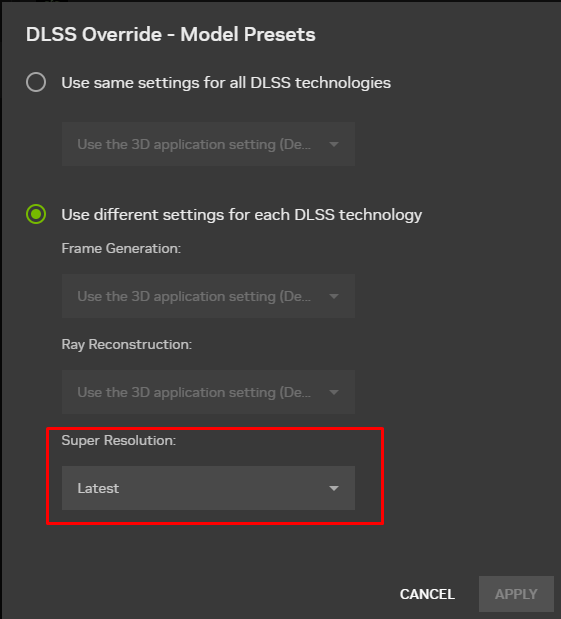Click the Ray Reconstruction dropdown arrow icon
This screenshot has height=619, width=561.
[334, 392]
